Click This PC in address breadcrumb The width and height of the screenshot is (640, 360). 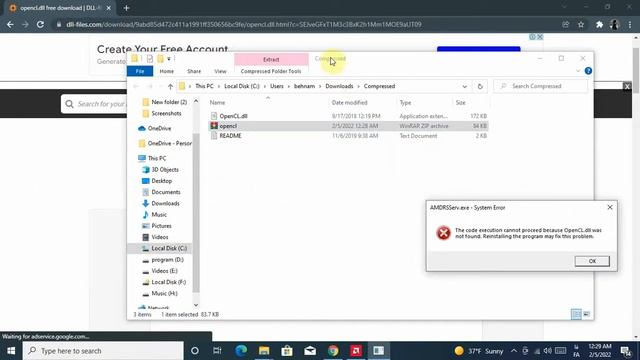(204, 87)
